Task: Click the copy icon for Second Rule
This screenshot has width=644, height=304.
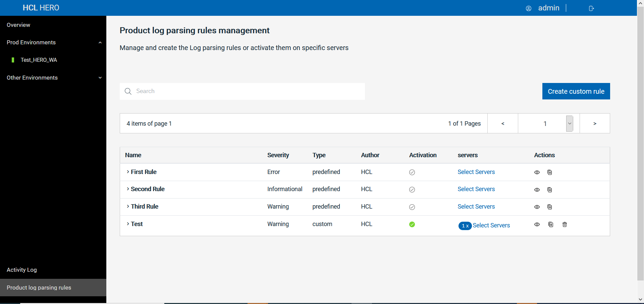Action: [549, 190]
